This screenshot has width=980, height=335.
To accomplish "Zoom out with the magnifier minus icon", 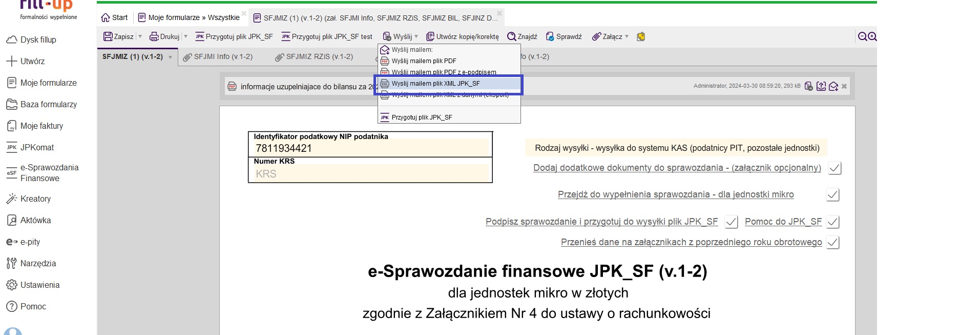I will click(862, 36).
